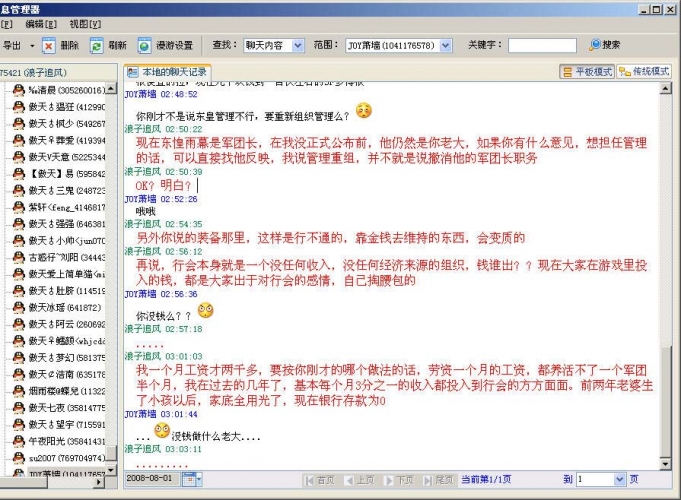Jump to 尾页 last page
Viewport: 681px width, 500px height.
click(438, 480)
